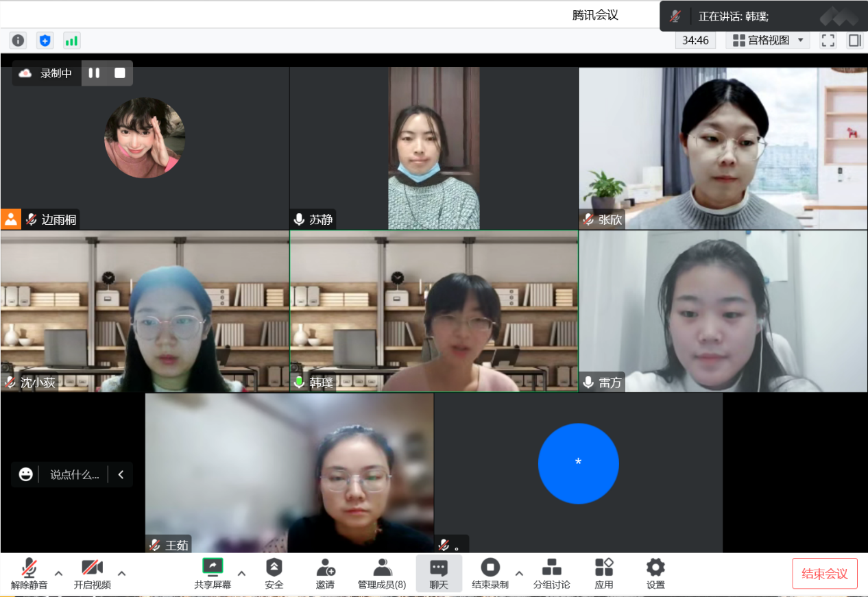Image resolution: width=868 pixels, height=597 pixels.
Task: Open Invite (邀请) participants
Action: 325,574
